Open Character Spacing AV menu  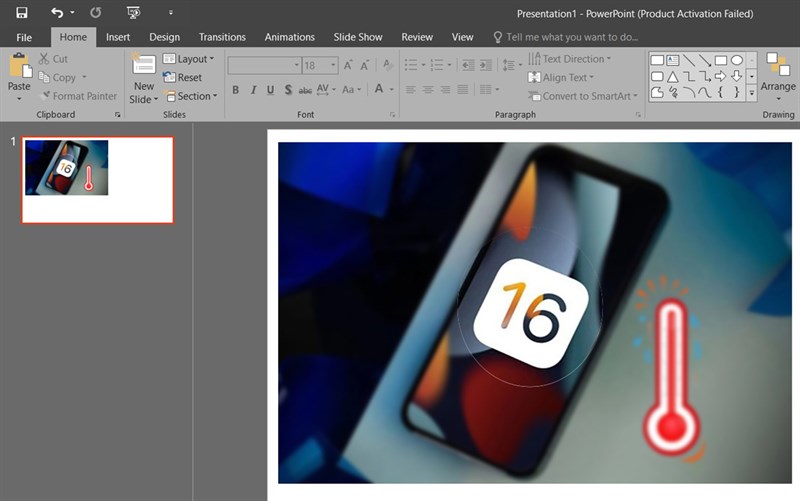[326, 90]
